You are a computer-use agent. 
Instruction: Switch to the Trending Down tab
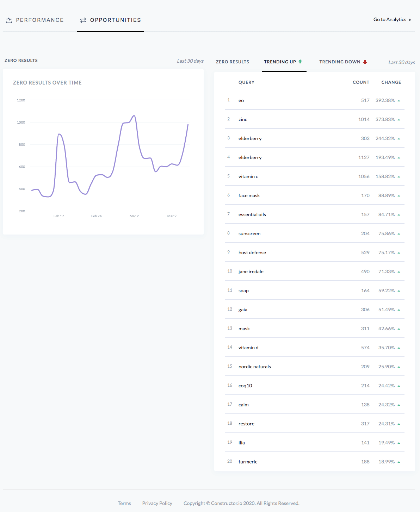(x=340, y=62)
